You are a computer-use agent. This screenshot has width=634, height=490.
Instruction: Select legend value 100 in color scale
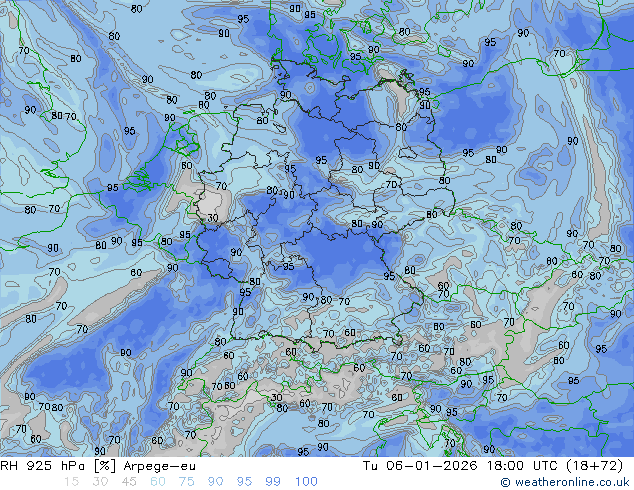tap(306, 482)
